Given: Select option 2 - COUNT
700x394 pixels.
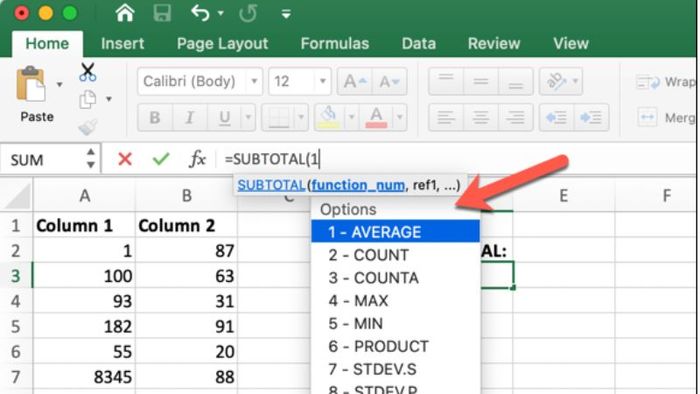Looking at the screenshot, I should pyautogui.click(x=396, y=255).
